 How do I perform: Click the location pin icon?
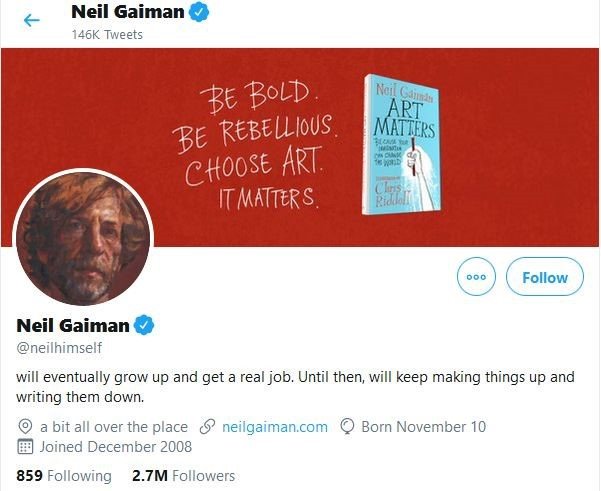point(26,427)
